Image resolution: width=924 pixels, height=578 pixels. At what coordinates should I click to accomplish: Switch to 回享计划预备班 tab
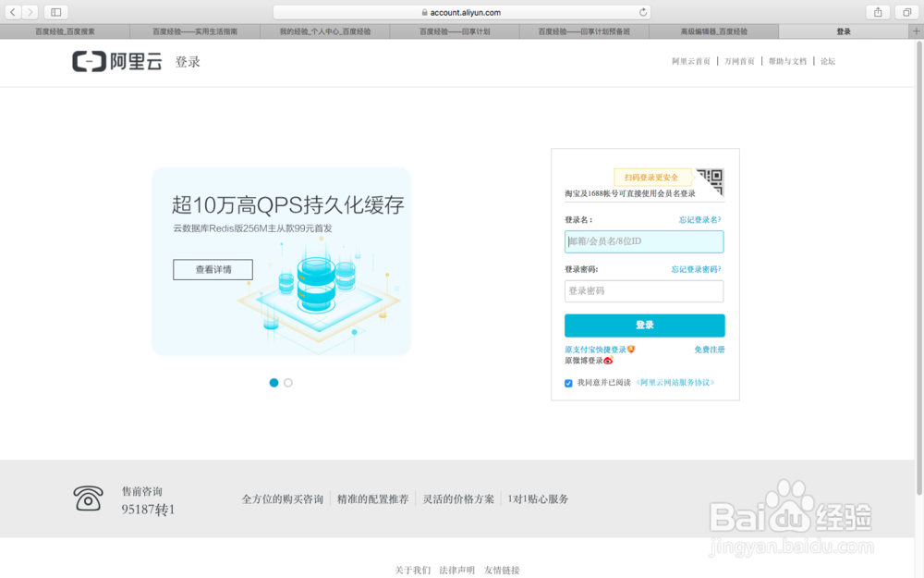(584, 31)
